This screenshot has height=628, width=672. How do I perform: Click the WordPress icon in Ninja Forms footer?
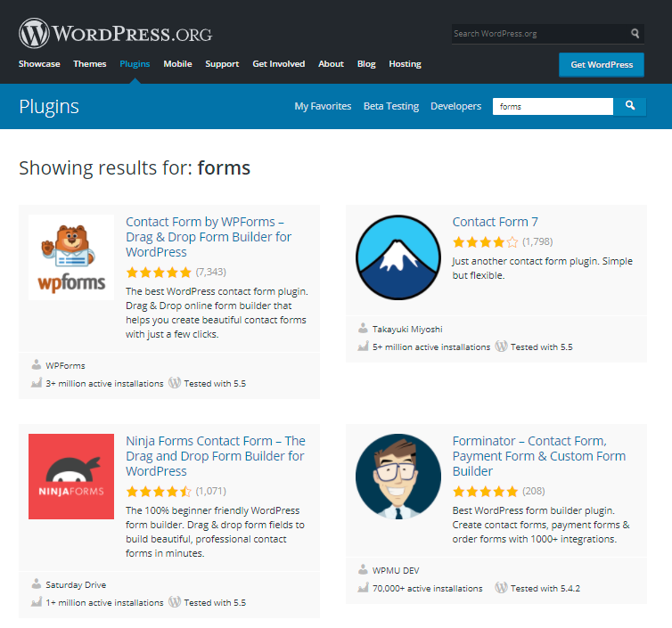pos(175,602)
